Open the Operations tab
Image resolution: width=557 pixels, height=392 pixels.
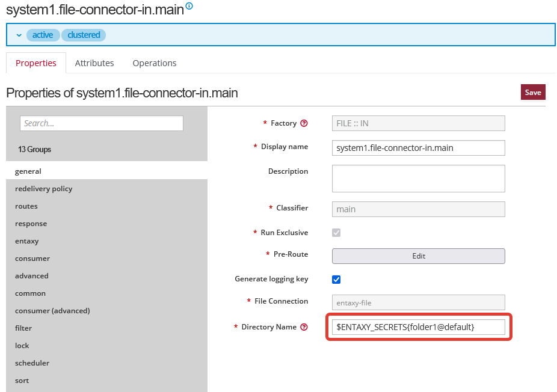(155, 63)
